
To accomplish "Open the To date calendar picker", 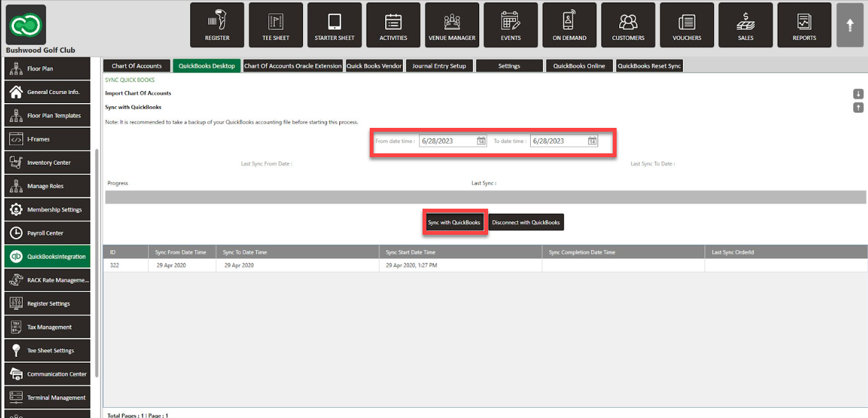I will pyautogui.click(x=592, y=141).
